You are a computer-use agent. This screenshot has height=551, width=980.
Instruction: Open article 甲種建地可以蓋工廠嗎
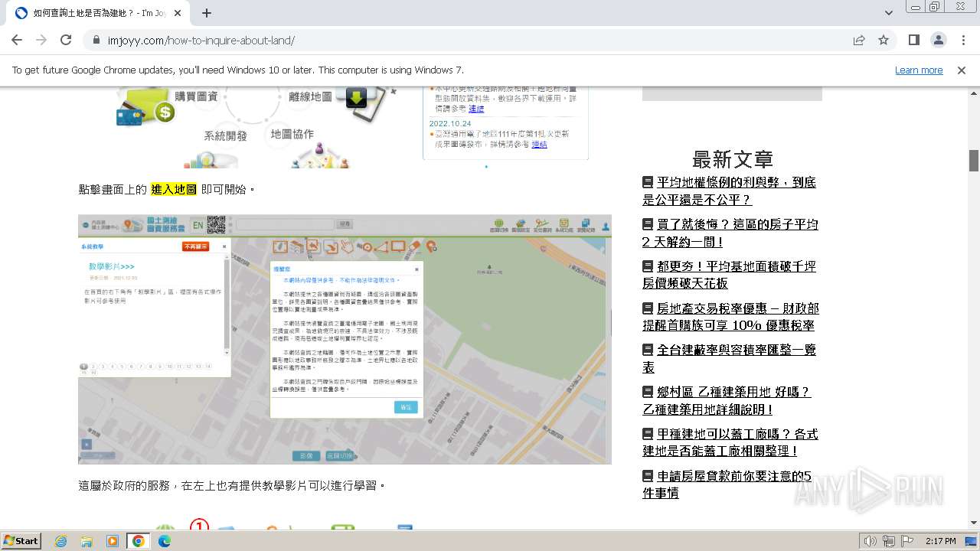coord(730,442)
